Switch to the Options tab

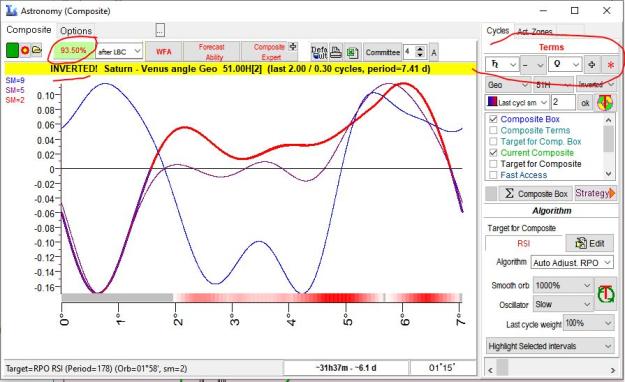coord(76,31)
